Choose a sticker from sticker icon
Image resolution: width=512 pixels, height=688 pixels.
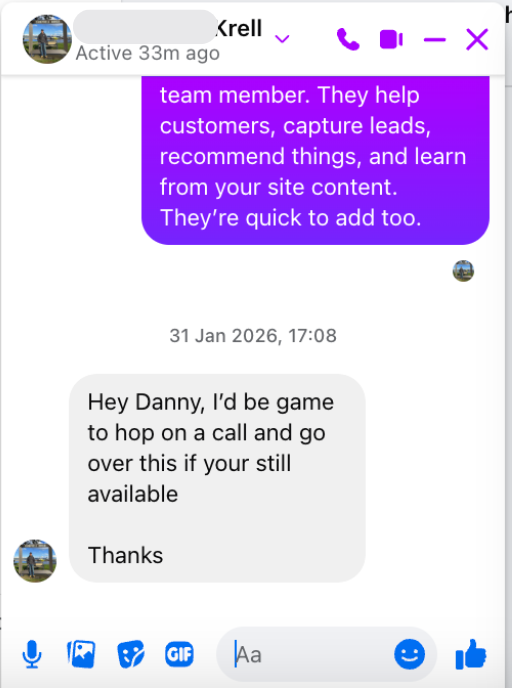pyautogui.click(x=131, y=654)
